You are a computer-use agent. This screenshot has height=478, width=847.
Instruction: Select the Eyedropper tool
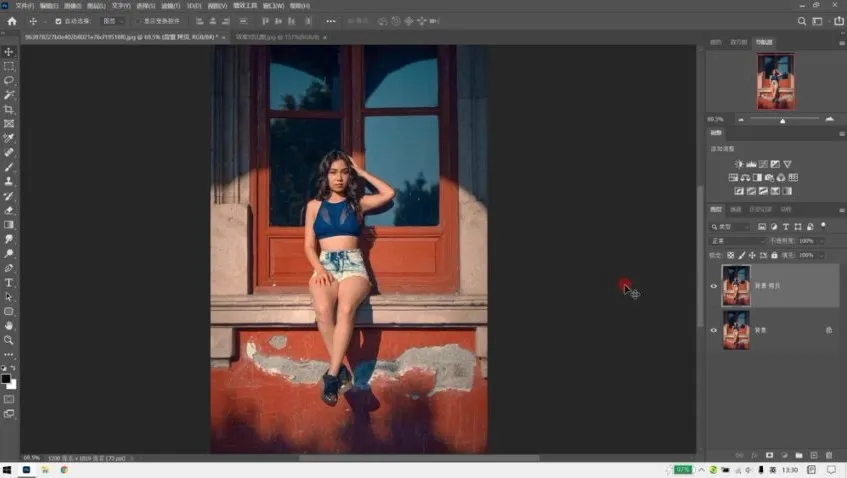[x=9, y=138]
